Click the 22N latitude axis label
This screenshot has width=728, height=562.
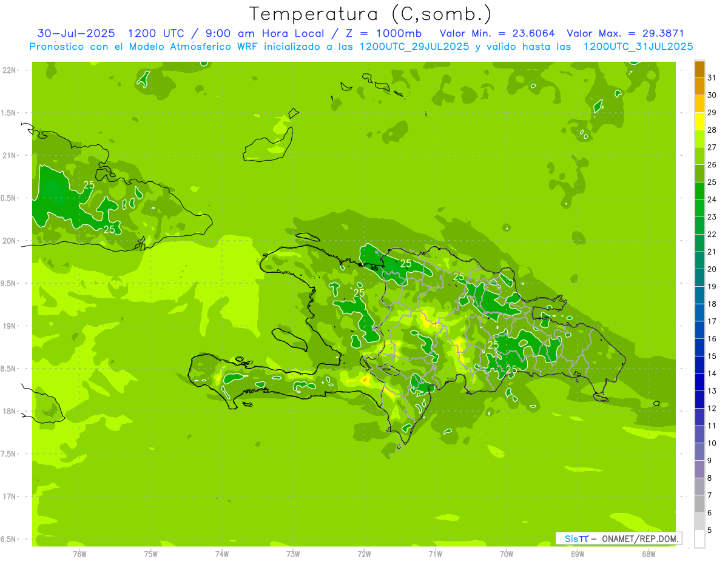point(10,70)
